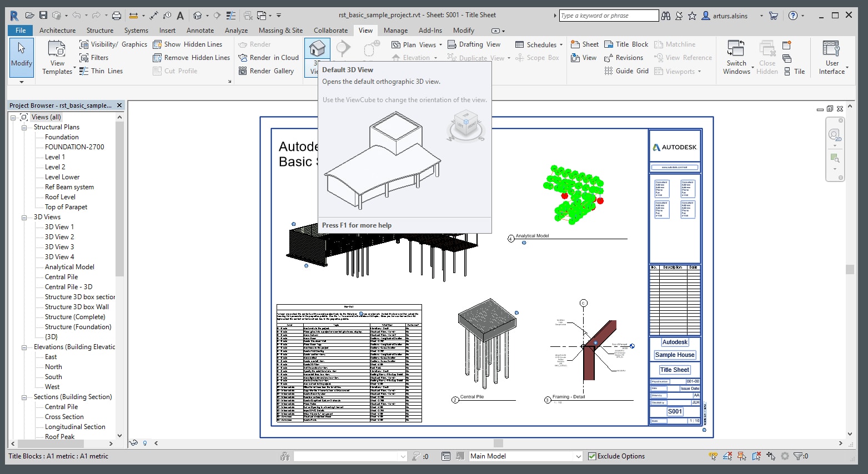Create a new Drafting View

(x=474, y=44)
